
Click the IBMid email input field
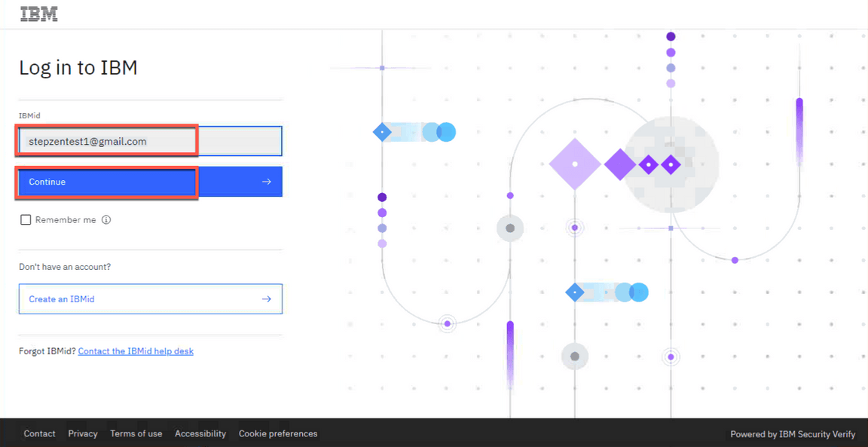[x=151, y=141]
